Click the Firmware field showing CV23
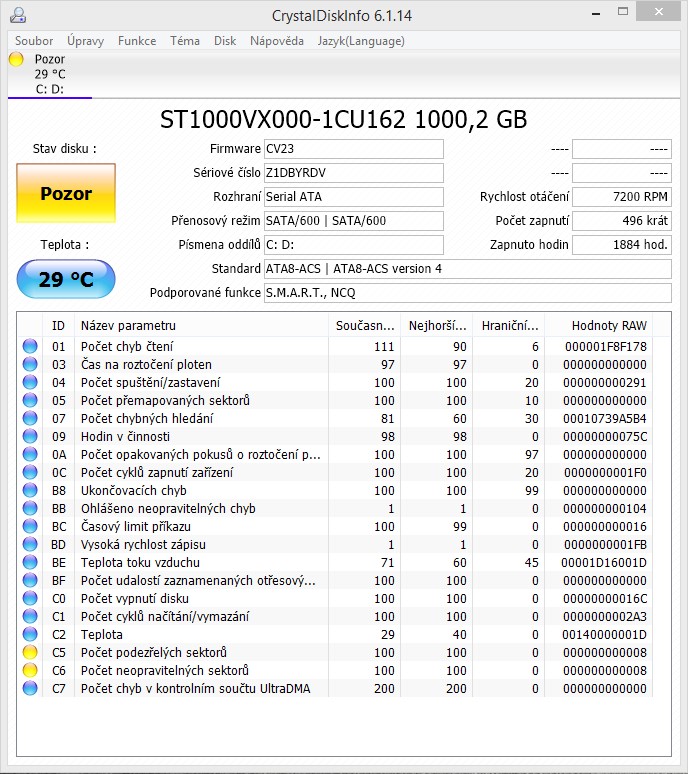 [x=353, y=149]
